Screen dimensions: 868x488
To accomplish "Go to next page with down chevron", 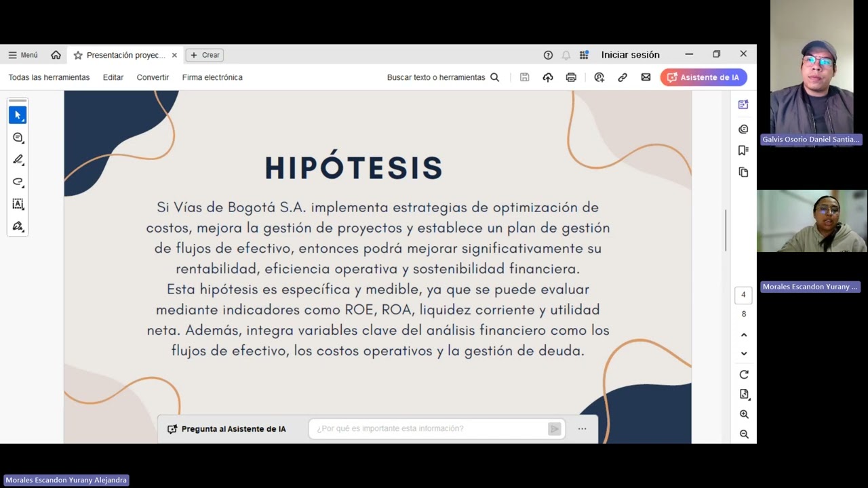I will [x=744, y=353].
